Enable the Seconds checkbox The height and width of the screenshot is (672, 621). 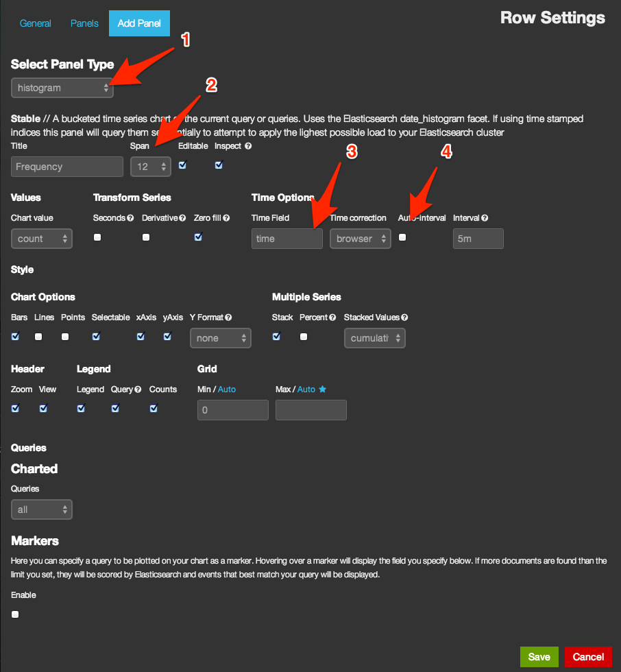point(97,237)
